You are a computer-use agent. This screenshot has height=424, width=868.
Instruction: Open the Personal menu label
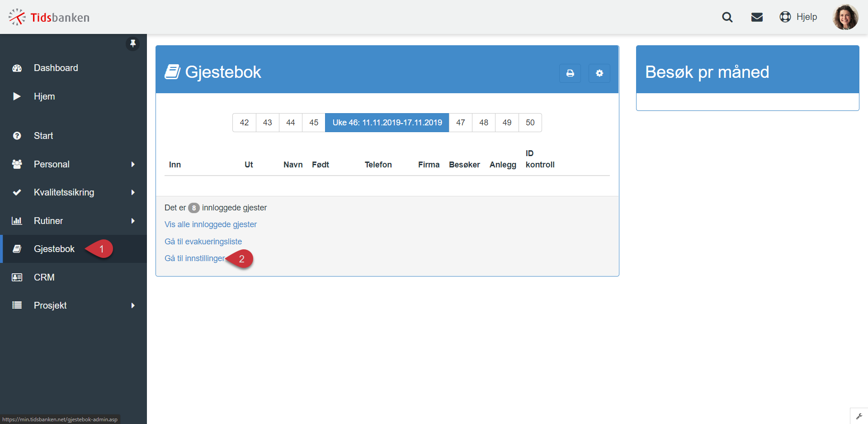(x=52, y=164)
